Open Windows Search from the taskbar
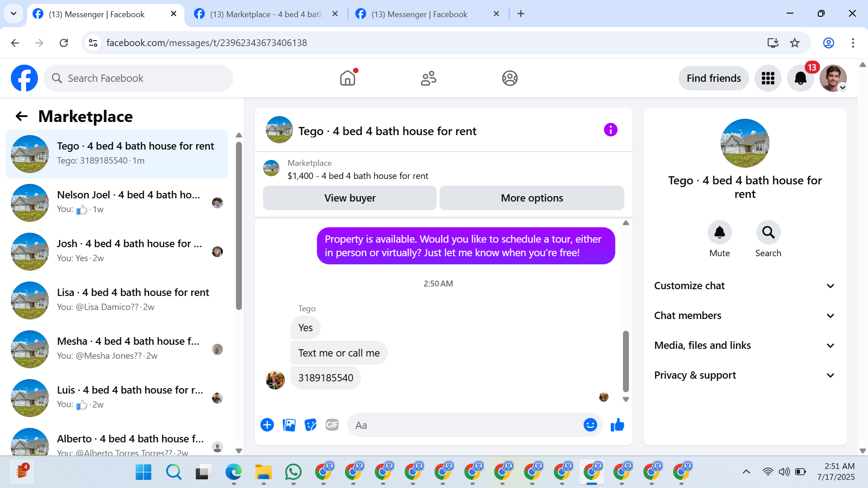This screenshot has height=488, width=868. (174, 472)
